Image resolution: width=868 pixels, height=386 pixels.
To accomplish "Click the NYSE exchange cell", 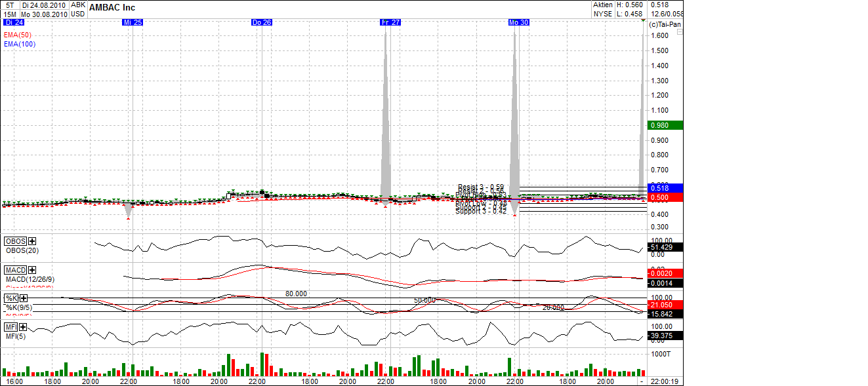I will [x=603, y=14].
